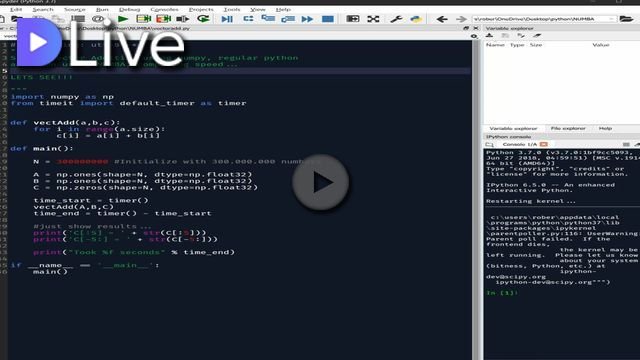The height and width of the screenshot is (360, 640).
Task: Start debugging with the Debug file icon
Action: pos(227,19)
